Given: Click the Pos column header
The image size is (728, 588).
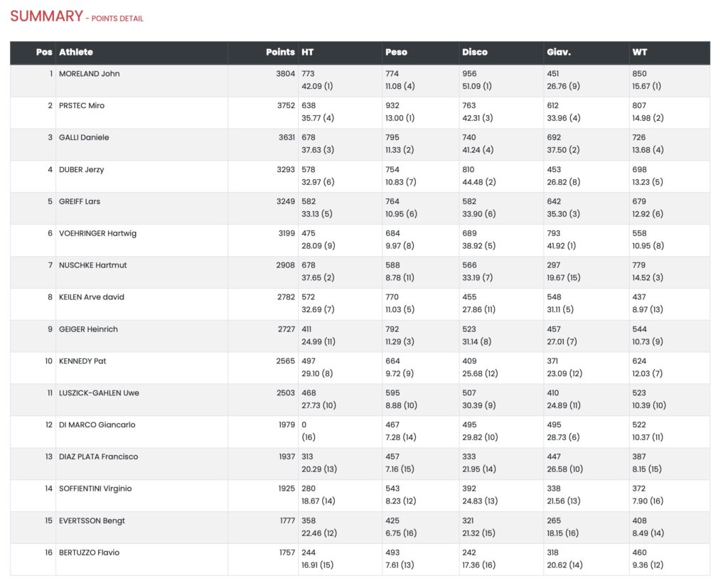Looking at the screenshot, I should coord(44,52).
